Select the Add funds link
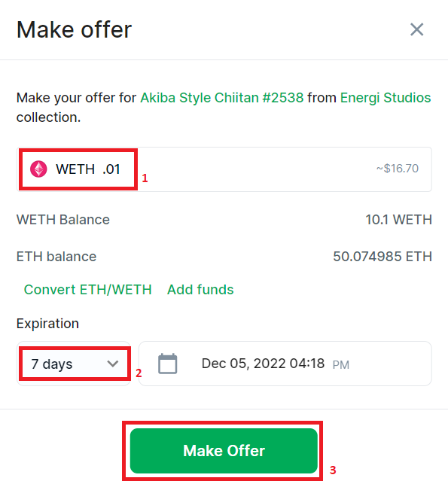 coord(200,290)
